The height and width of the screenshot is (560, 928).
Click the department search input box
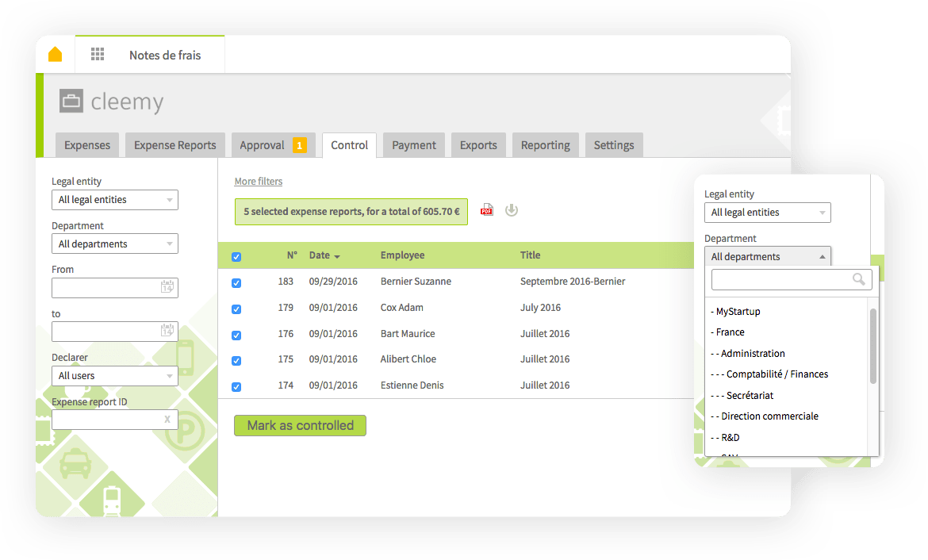coord(792,279)
